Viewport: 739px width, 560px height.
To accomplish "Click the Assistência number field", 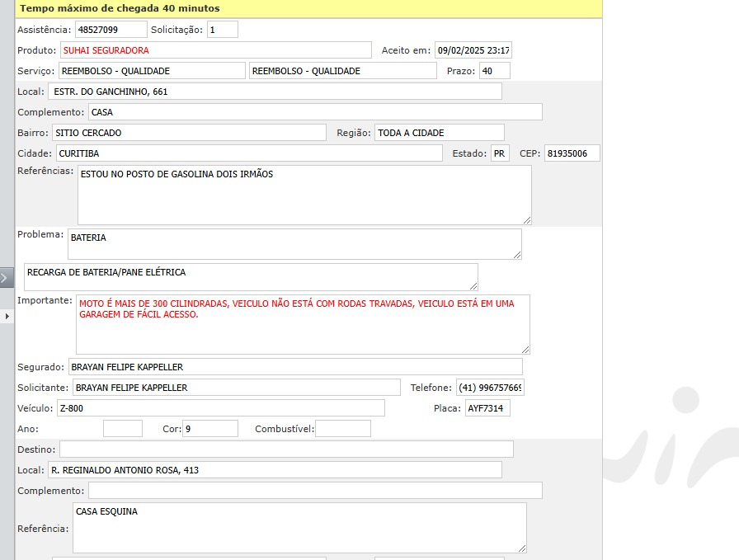I will tap(111, 30).
